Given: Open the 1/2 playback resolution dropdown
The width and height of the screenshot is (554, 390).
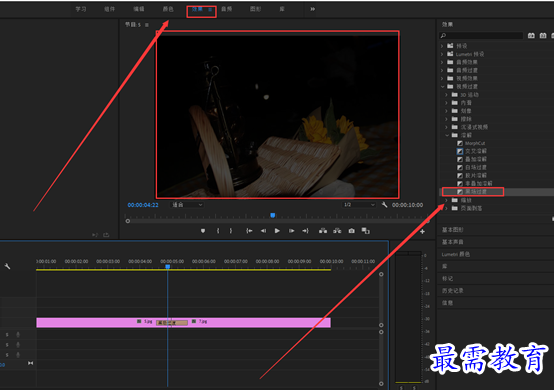Looking at the screenshot, I should (x=359, y=205).
